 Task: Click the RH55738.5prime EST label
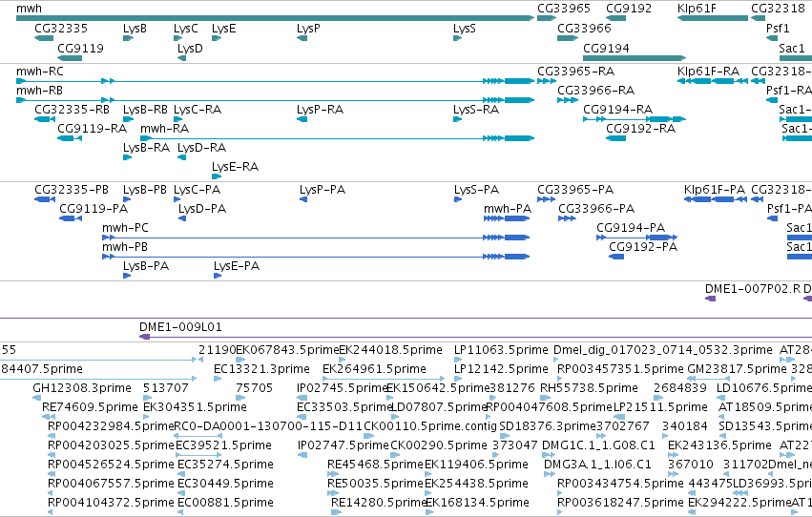point(589,388)
